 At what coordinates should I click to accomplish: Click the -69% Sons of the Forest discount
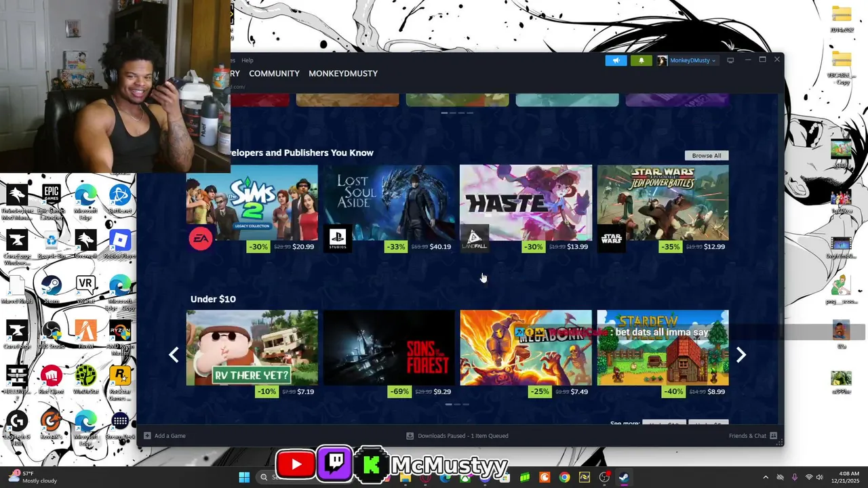tap(399, 392)
